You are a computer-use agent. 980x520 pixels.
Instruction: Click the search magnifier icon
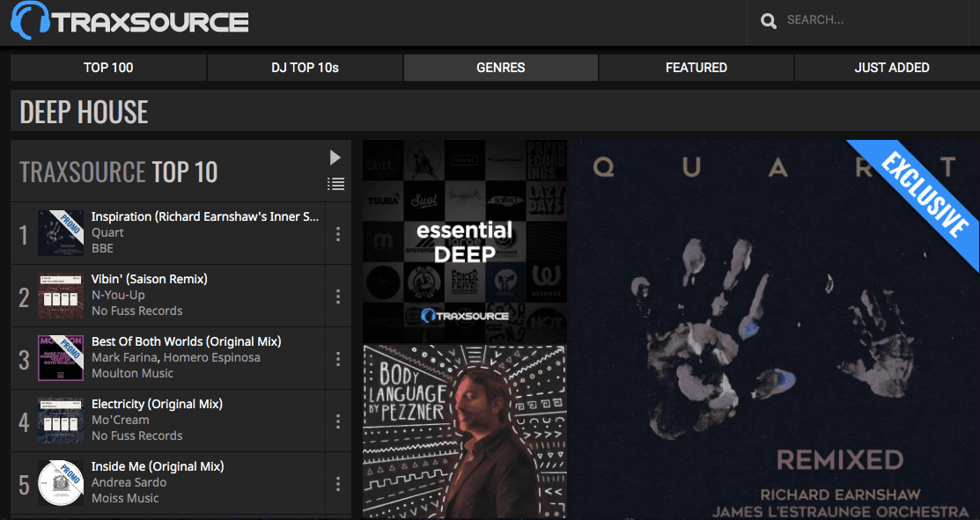click(768, 21)
